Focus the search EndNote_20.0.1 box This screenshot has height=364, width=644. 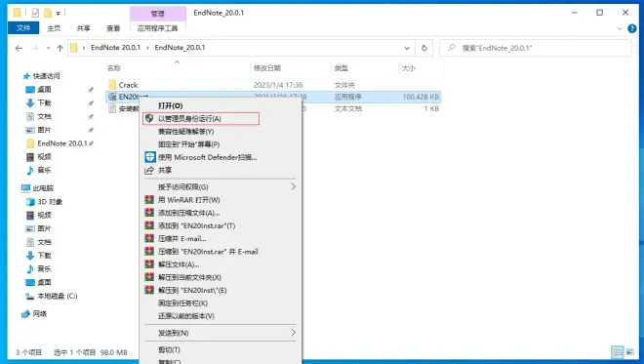point(536,48)
